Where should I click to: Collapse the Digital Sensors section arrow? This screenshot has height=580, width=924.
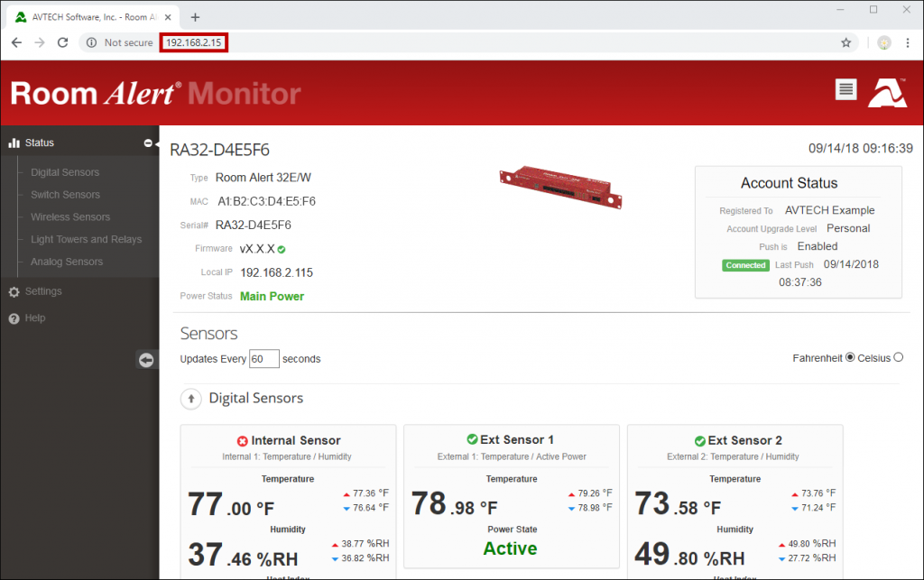(x=189, y=398)
